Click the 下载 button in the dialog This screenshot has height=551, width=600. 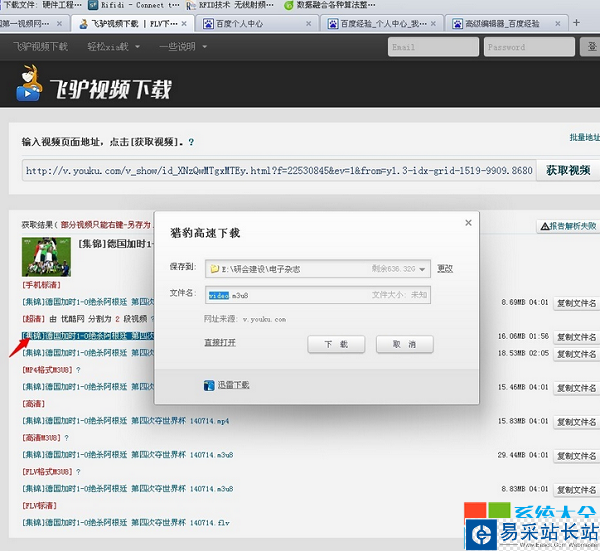[x=336, y=344]
